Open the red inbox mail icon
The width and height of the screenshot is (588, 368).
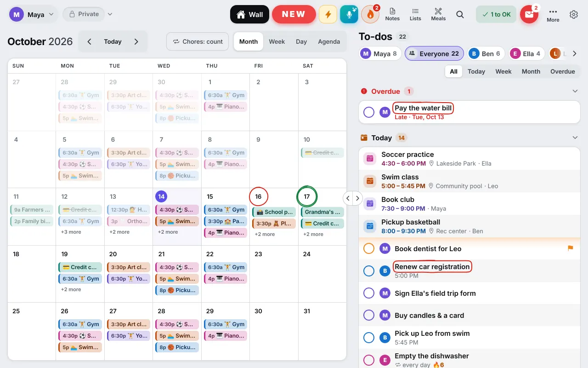click(529, 14)
